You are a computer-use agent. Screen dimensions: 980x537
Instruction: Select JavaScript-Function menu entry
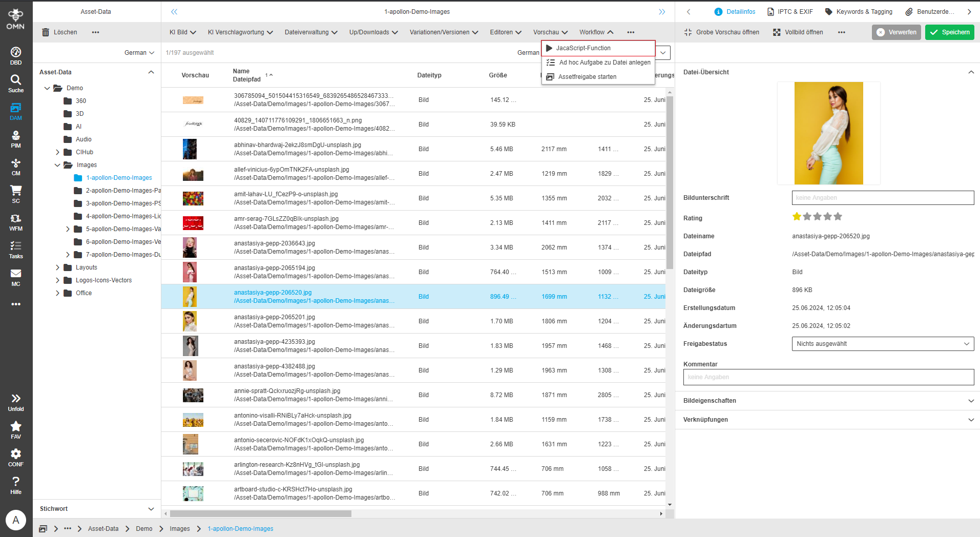tap(583, 48)
